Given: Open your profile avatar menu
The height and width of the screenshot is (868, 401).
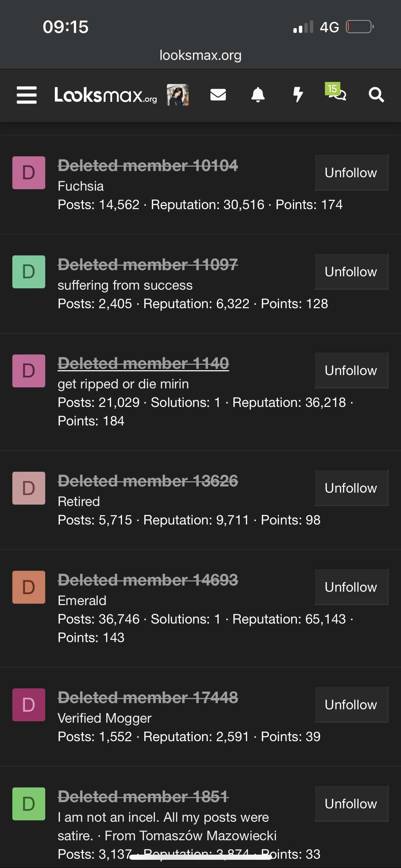Looking at the screenshot, I should [178, 95].
